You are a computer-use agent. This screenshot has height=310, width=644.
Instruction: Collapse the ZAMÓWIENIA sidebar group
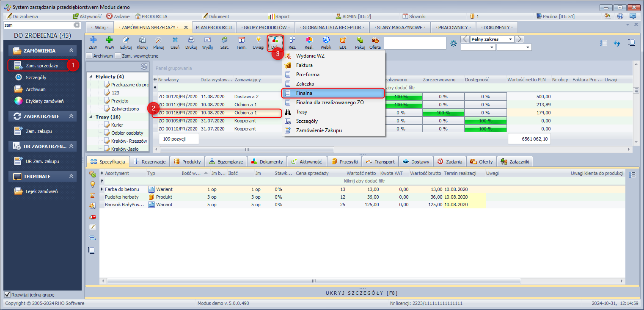(x=72, y=51)
